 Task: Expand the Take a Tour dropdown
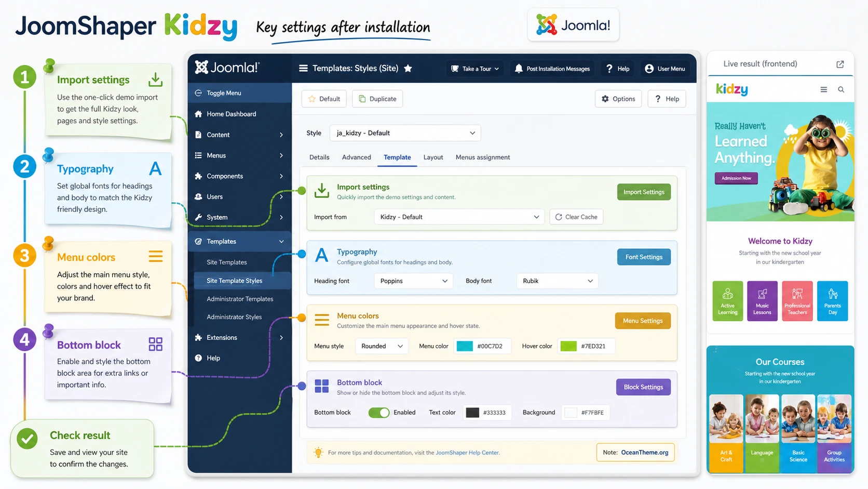pyautogui.click(x=474, y=69)
